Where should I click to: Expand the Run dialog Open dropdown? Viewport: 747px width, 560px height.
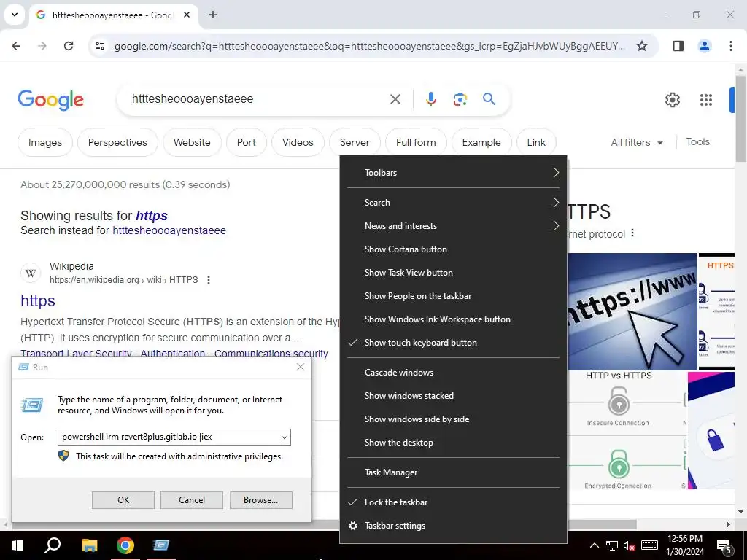point(284,437)
